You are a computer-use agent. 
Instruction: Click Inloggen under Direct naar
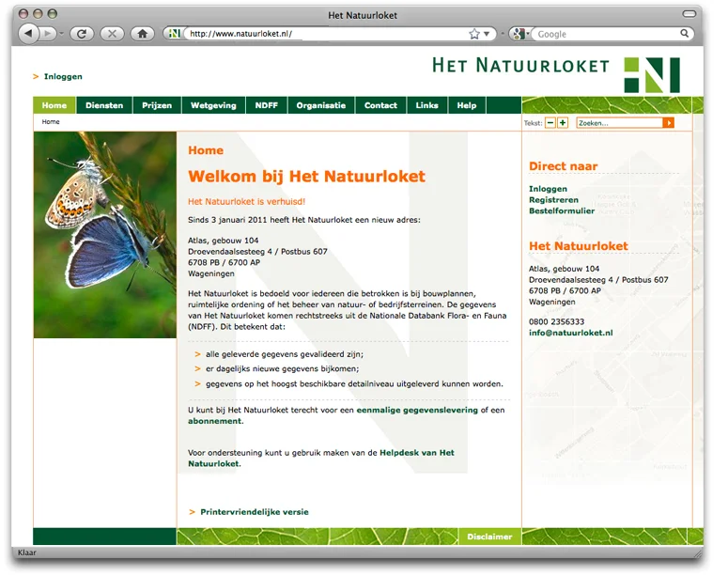point(548,189)
